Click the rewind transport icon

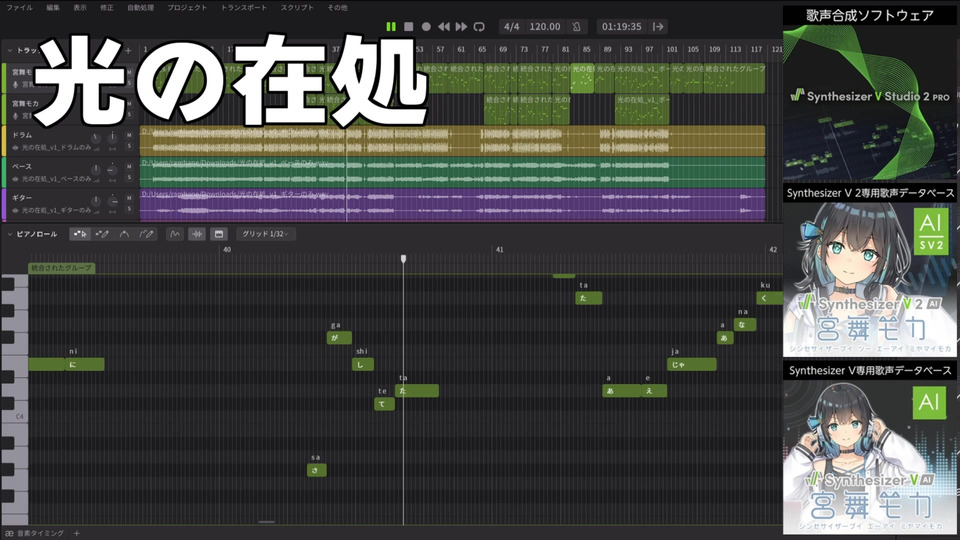click(x=444, y=26)
